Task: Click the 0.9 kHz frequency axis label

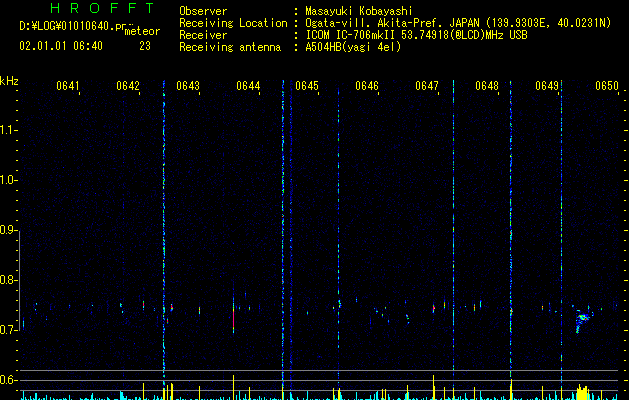Action: pos(8,230)
